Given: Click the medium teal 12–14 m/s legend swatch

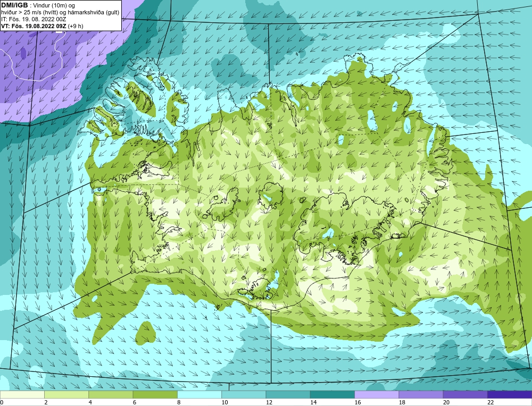Looking at the screenshot, I should point(288,394).
